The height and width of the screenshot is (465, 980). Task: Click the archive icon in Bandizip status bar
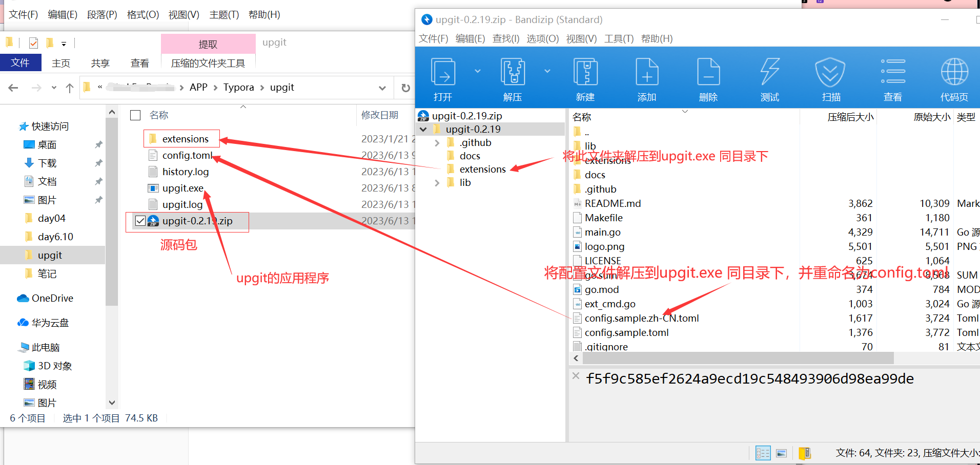click(805, 453)
